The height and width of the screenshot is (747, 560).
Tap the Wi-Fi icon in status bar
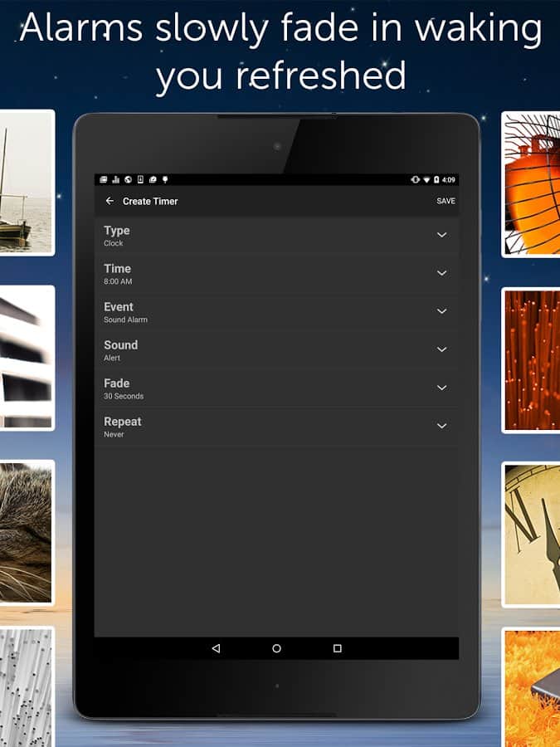click(x=426, y=179)
